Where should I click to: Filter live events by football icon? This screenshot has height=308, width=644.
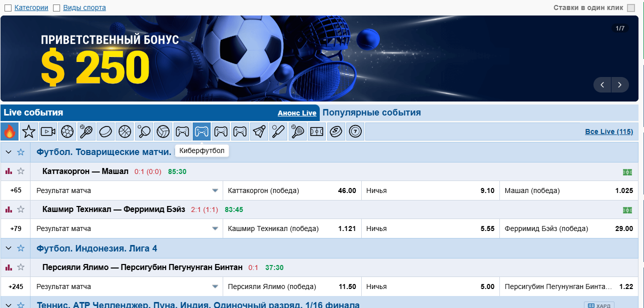(67, 131)
